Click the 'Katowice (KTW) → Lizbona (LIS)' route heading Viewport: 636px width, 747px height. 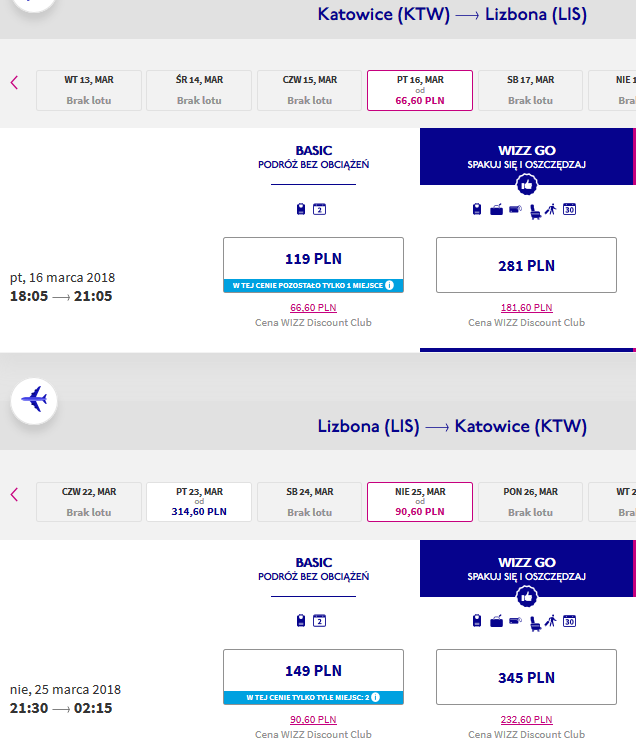pyautogui.click(x=452, y=14)
